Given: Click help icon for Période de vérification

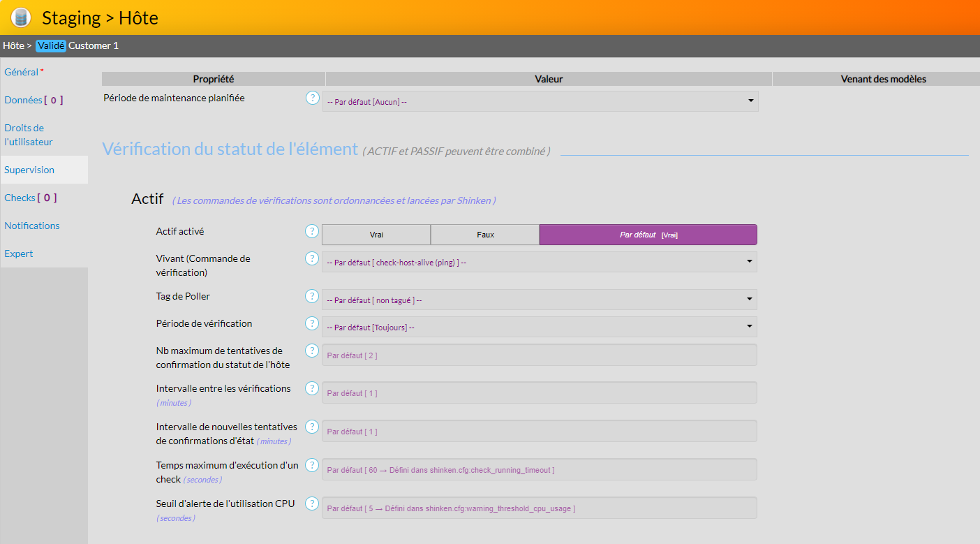Looking at the screenshot, I should tap(312, 323).
